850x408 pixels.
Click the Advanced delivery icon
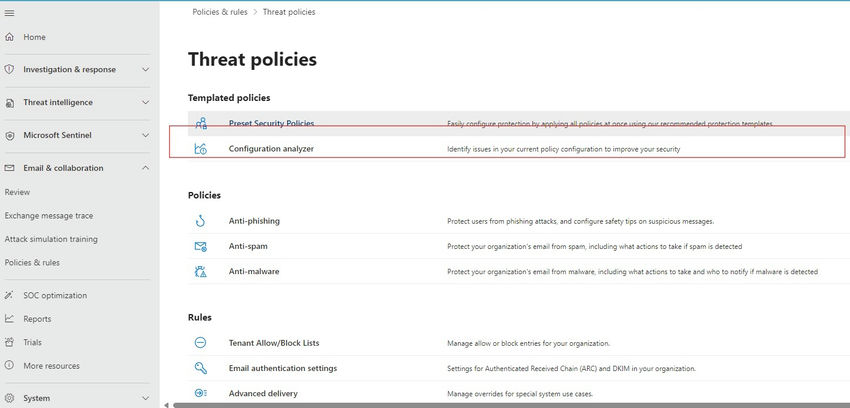click(201, 394)
